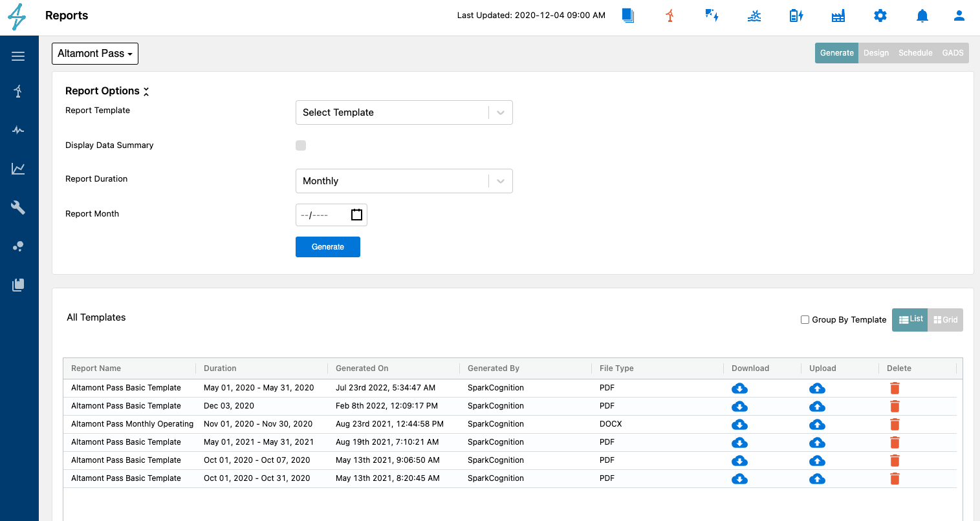Open the pulse/health monitor sidebar icon
The width and height of the screenshot is (980, 521).
pos(18,130)
